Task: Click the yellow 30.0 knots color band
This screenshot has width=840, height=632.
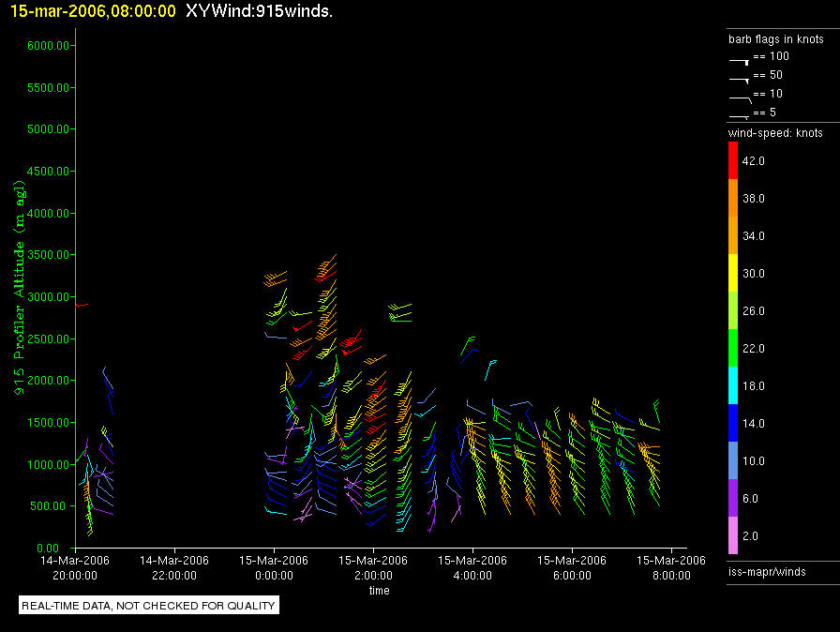Action: pos(733,273)
